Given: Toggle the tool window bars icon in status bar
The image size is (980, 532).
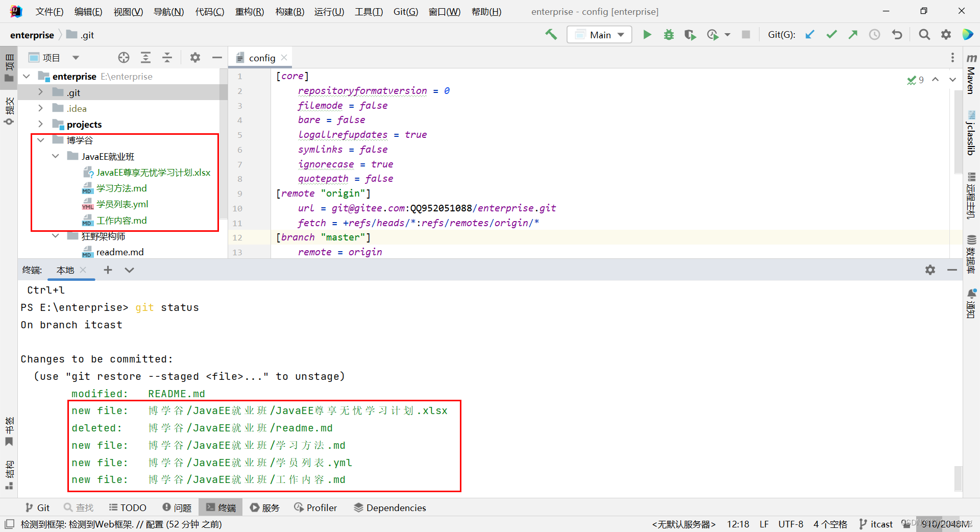Looking at the screenshot, I should (x=9, y=524).
